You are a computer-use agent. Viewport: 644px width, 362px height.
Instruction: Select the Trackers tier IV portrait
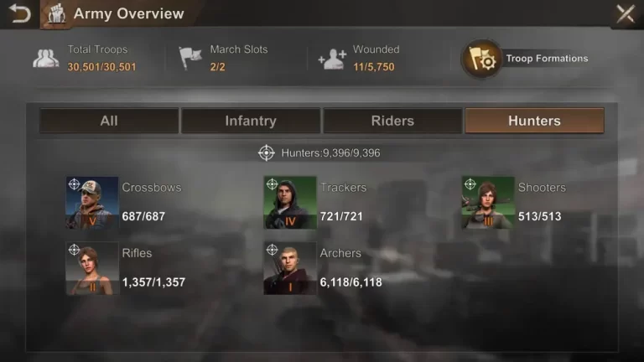click(x=290, y=202)
